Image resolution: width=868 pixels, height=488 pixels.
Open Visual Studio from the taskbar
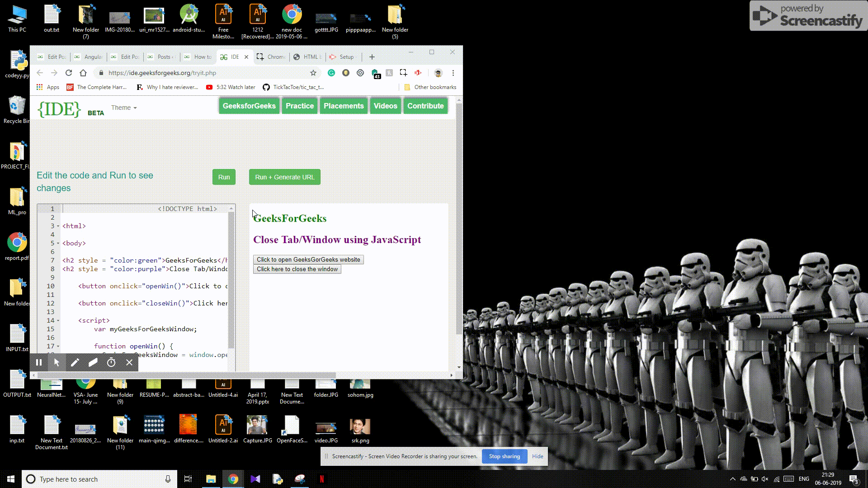point(255,479)
